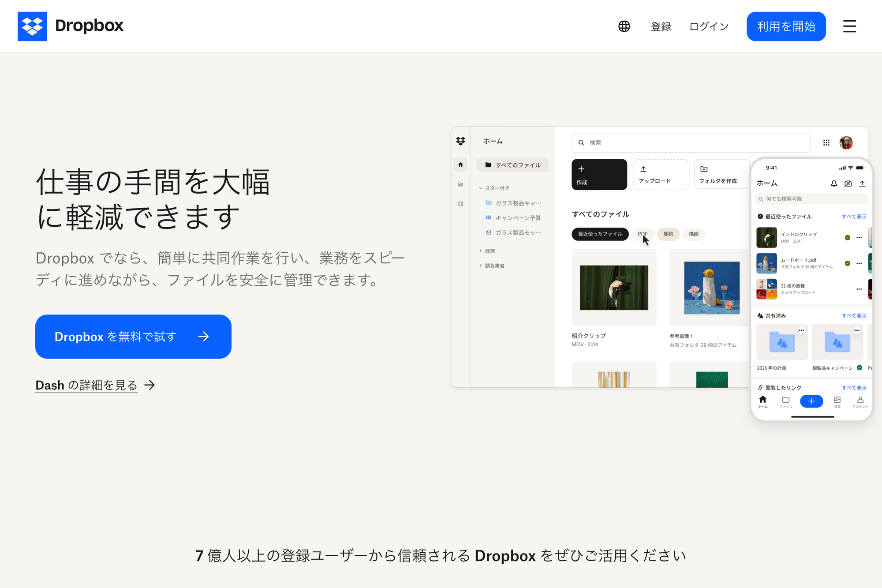This screenshot has height=588, width=882.
Task: Expand the 請負業者 folder
Action: 492,266
